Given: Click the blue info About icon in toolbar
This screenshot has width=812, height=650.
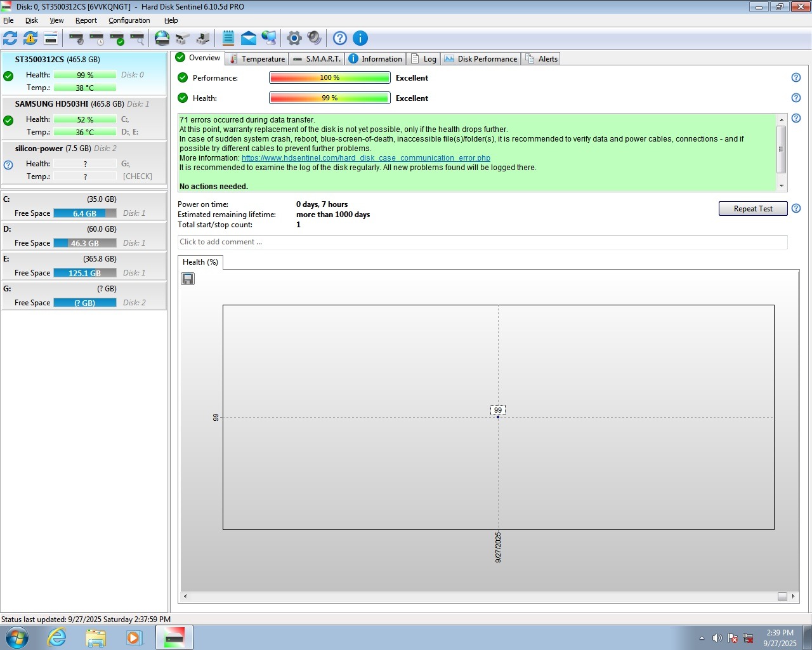Looking at the screenshot, I should click(x=360, y=38).
